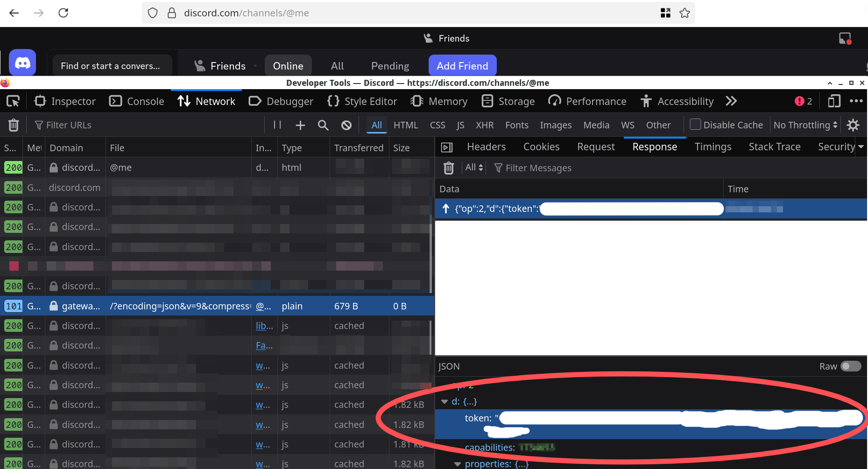Open request blocking icon
This screenshot has height=469, width=868.
346,125
